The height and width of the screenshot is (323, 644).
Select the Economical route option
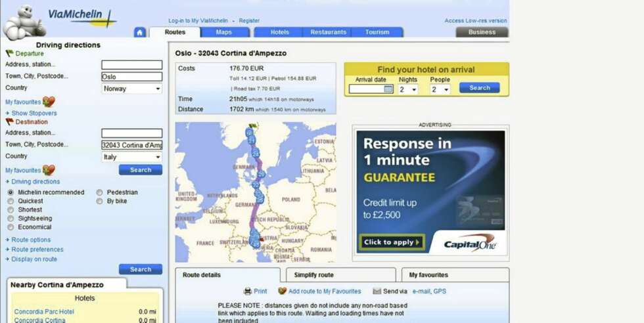pos(11,227)
